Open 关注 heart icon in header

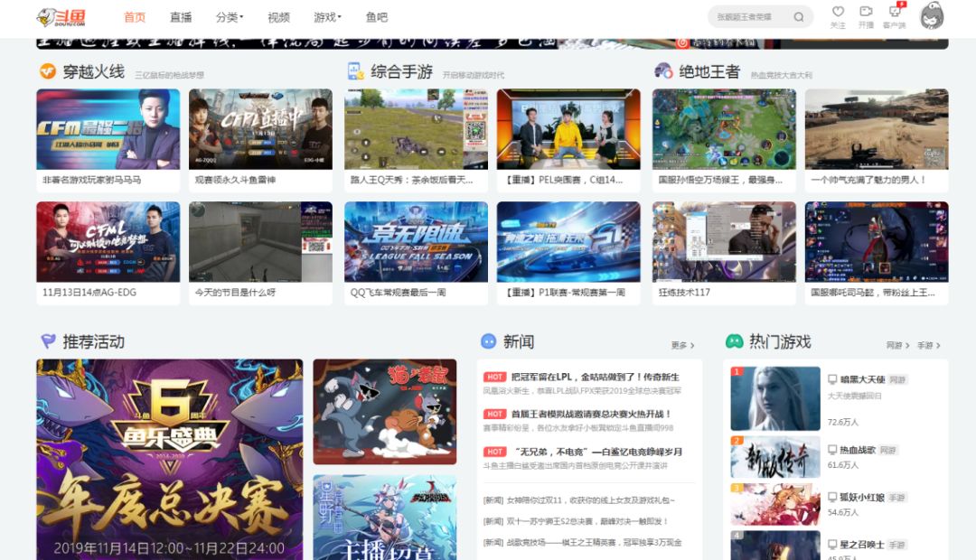click(838, 11)
